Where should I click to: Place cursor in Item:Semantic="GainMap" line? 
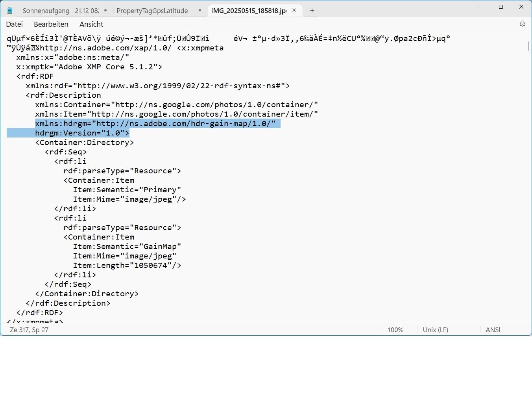[127, 247]
